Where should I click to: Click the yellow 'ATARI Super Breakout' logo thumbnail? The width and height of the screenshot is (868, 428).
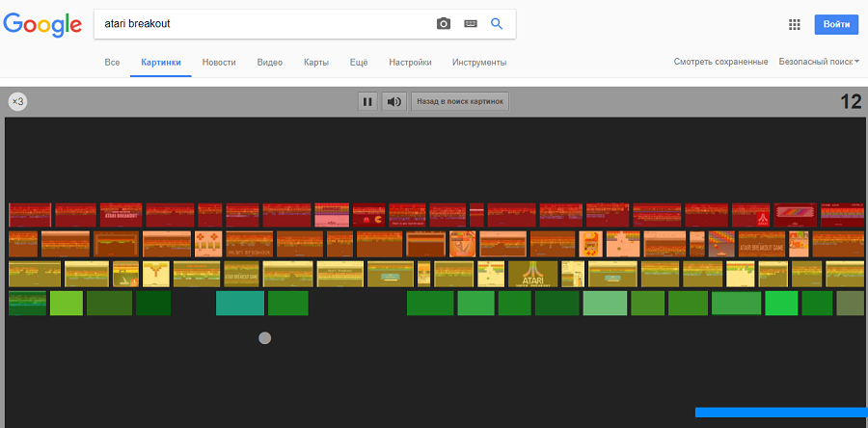point(532,274)
